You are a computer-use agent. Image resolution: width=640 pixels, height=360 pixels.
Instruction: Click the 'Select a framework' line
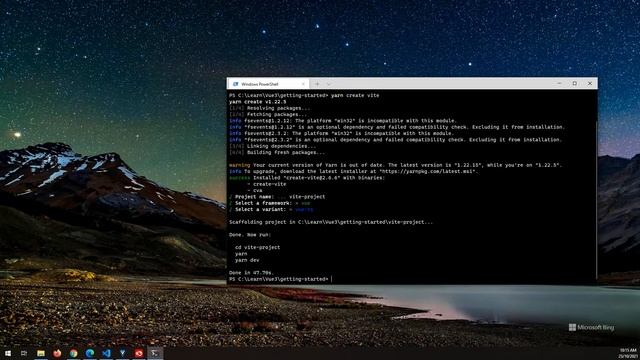click(270, 203)
